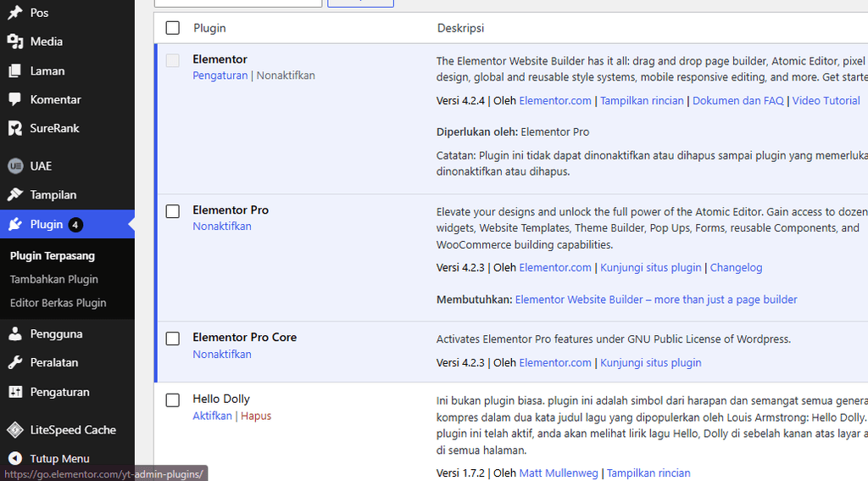
Task: Open the Changelog link
Action: click(737, 268)
